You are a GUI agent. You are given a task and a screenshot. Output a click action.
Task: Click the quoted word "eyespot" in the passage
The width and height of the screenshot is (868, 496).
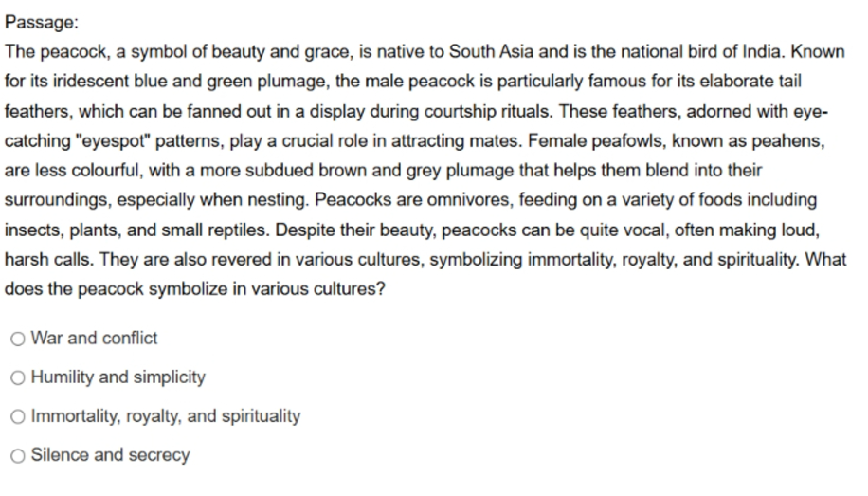[x=117, y=140]
